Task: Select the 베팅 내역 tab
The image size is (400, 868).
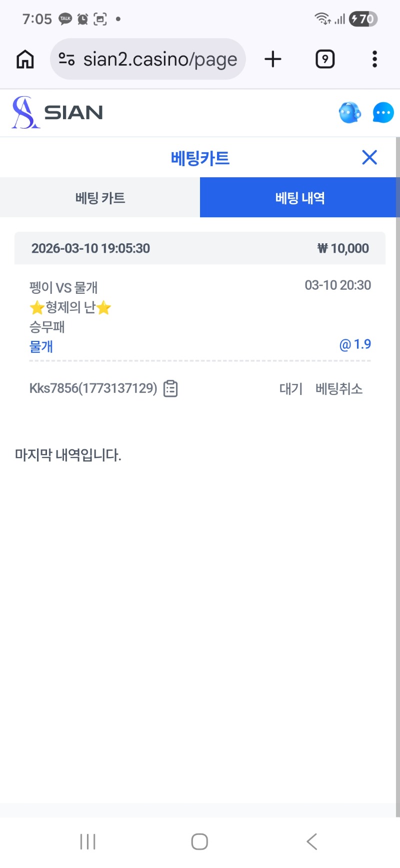Action: coord(300,198)
